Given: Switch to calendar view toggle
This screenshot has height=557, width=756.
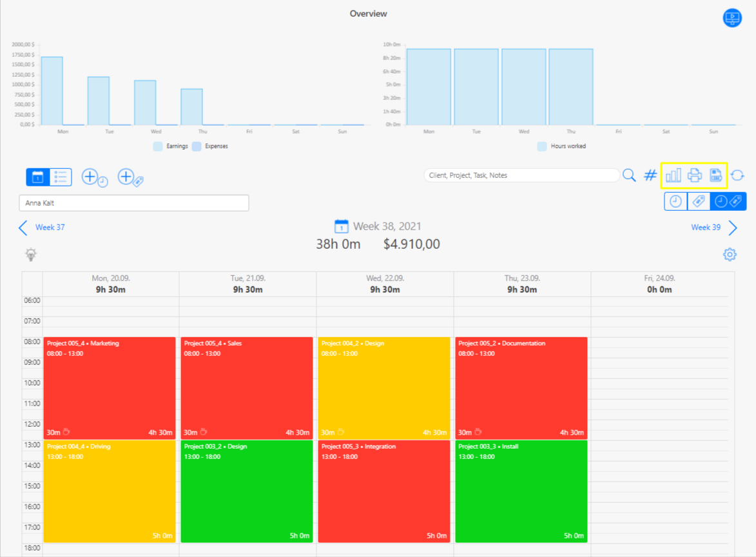Looking at the screenshot, I should click(37, 177).
